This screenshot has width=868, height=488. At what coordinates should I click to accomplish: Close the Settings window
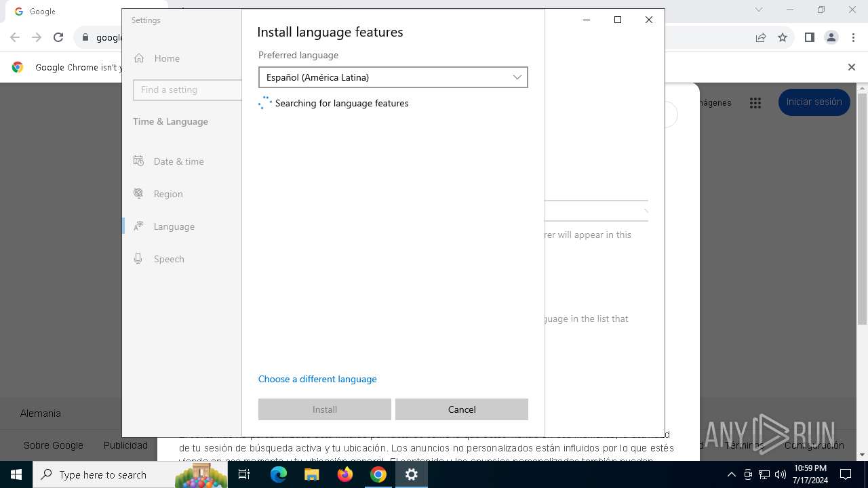tap(649, 20)
